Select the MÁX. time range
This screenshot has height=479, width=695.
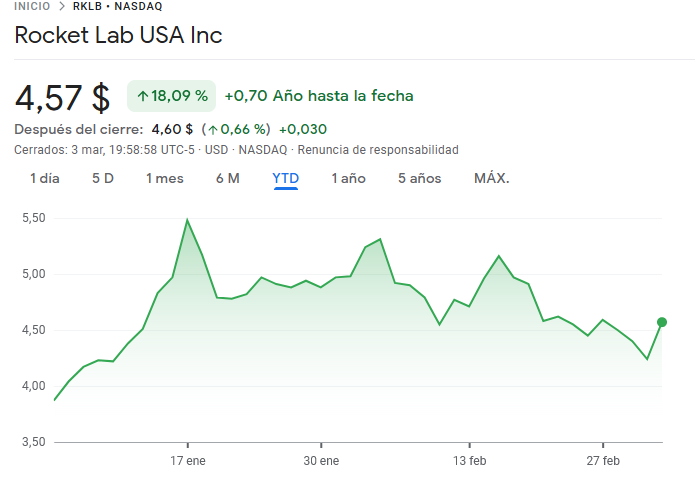[492, 179]
